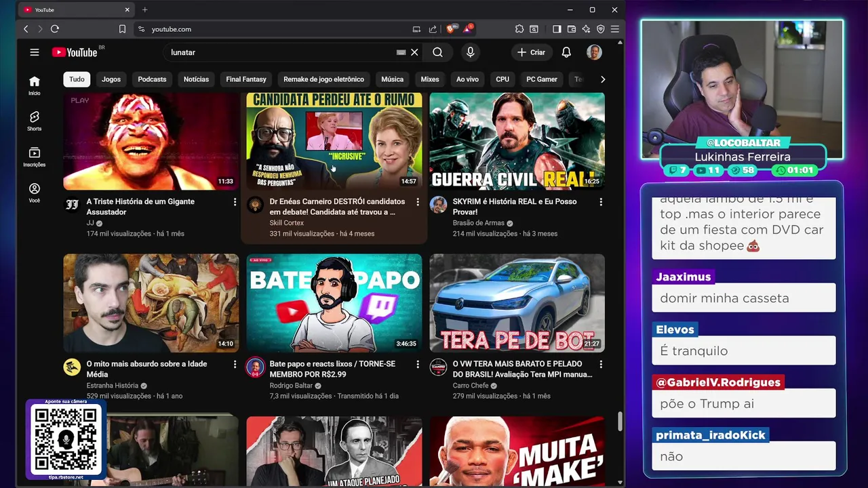The height and width of the screenshot is (488, 868).
Task: Open the Brave VPN shield icon
Action: point(601,29)
